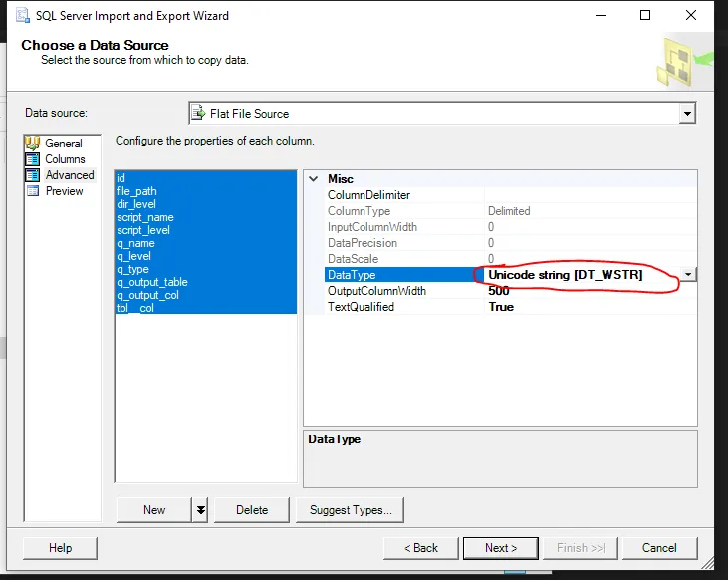Open the Data source dropdown
This screenshot has height=580, width=728.
pos(687,113)
